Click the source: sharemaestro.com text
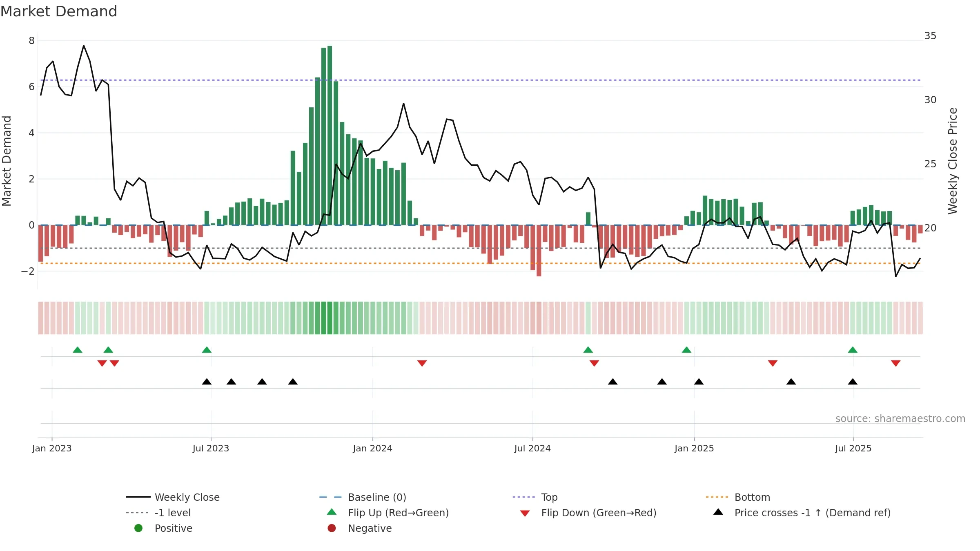The image size is (980, 551). 900,418
